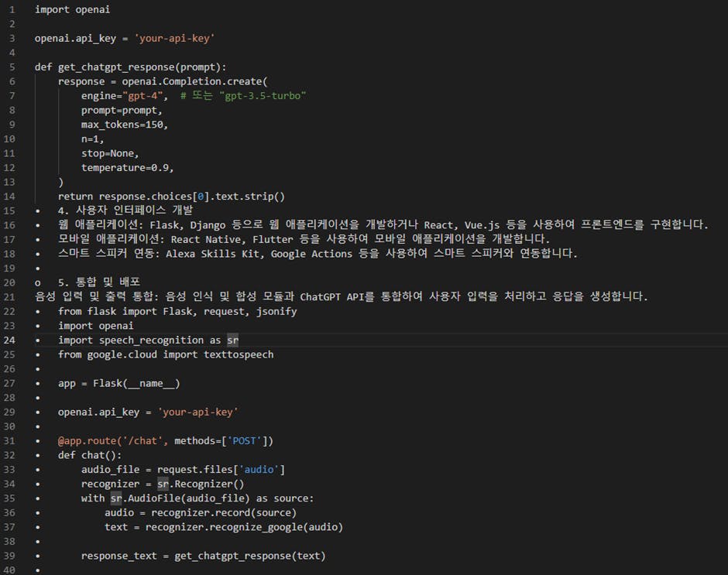Click 'app = Flask(__name__)' on line 27

[118, 383]
